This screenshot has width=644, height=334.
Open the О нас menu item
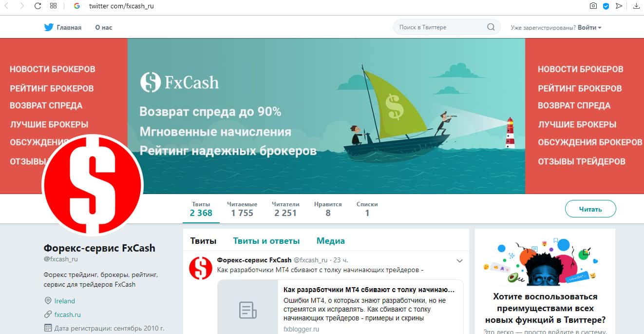(x=104, y=27)
